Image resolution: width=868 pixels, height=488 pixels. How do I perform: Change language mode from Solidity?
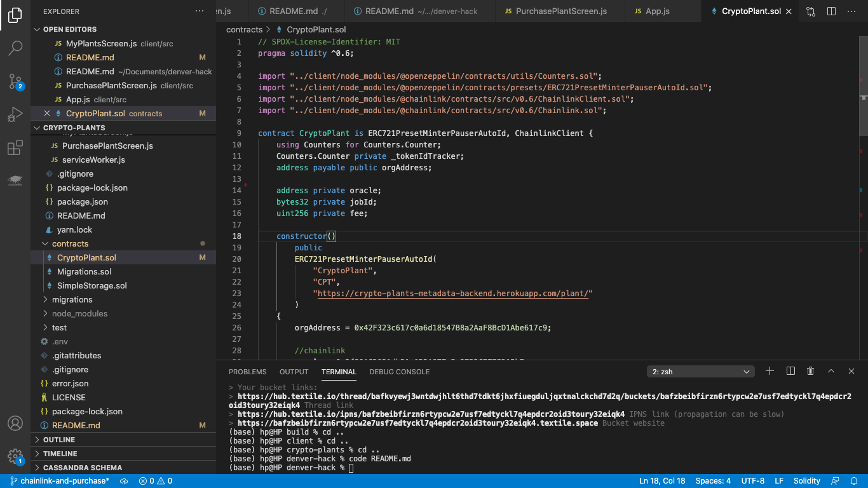click(807, 481)
